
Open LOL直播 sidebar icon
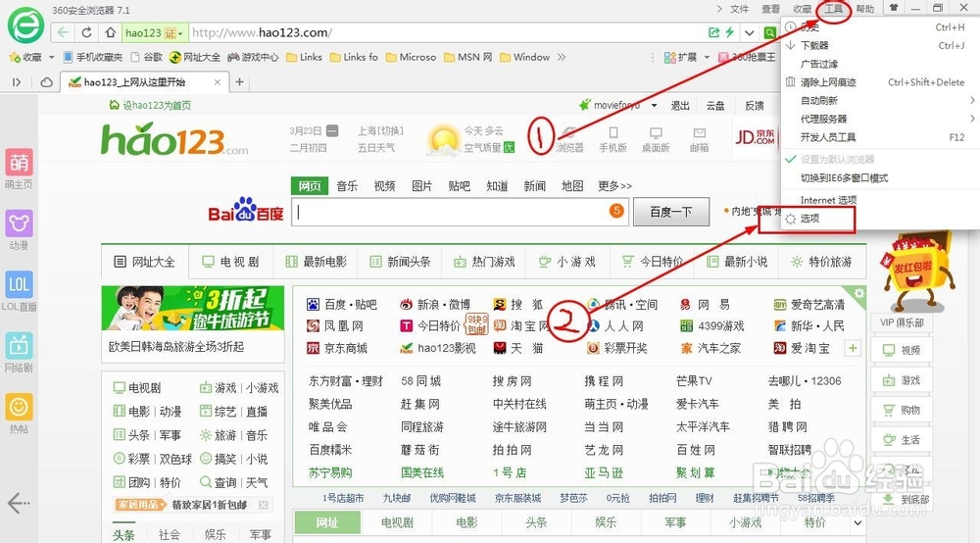[x=19, y=285]
